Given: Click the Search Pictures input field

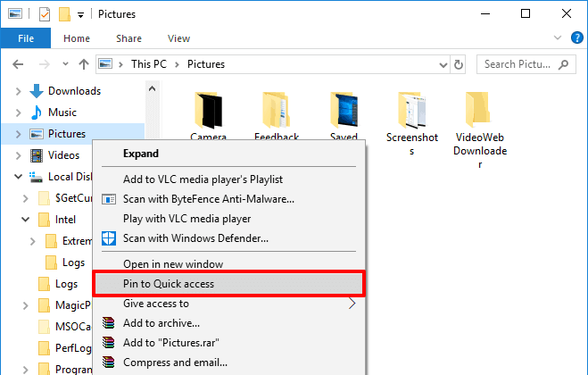Looking at the screenshot, I should pyautogui.click(x=518, y=64).
